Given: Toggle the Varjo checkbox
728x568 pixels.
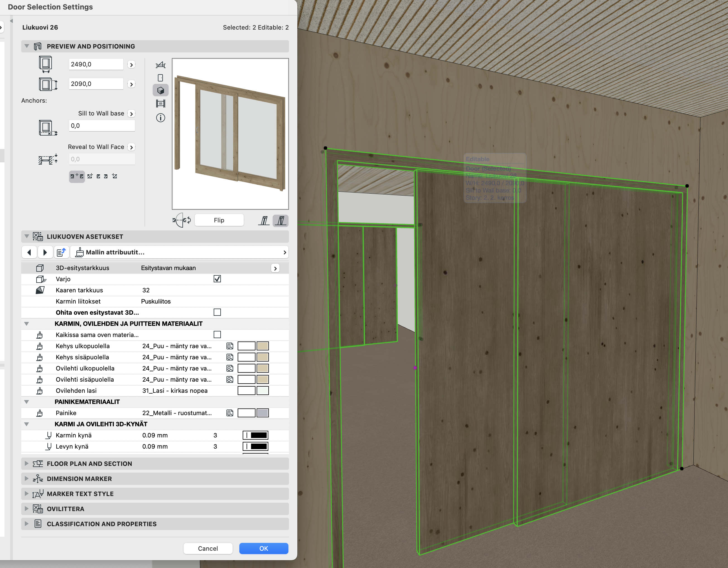Looking at the screenshot, I should [x=217, y=279].
